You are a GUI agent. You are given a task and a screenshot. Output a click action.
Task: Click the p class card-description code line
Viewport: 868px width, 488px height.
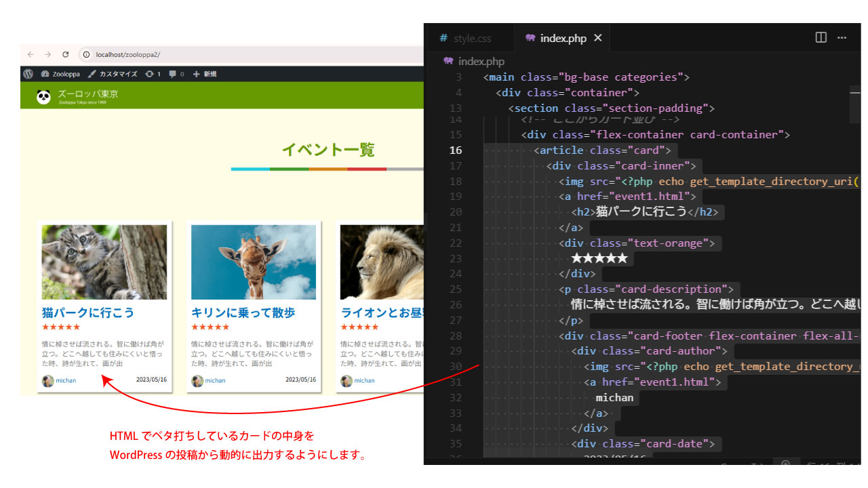coord(646,289)
